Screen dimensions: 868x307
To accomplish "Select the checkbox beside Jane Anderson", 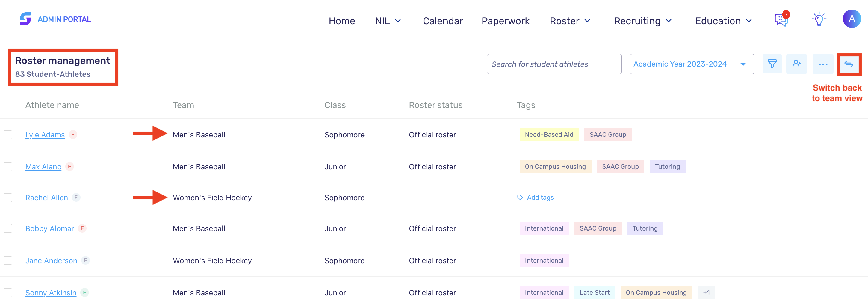I will 8,261.
